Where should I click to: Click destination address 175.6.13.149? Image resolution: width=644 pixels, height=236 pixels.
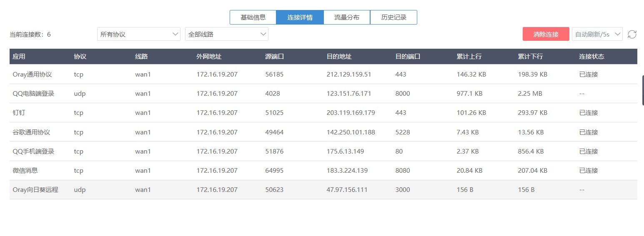click(x=345, y=151)
